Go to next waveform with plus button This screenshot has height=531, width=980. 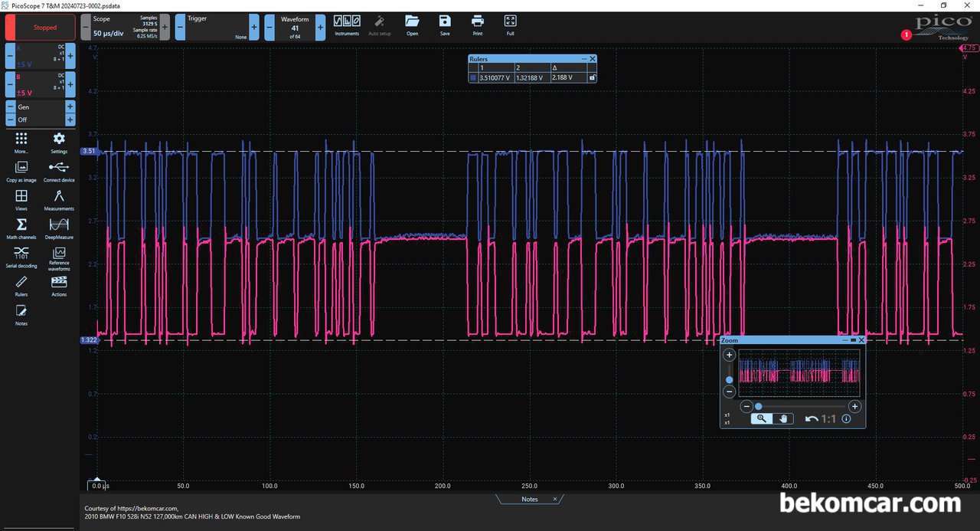tap(320, 28)
